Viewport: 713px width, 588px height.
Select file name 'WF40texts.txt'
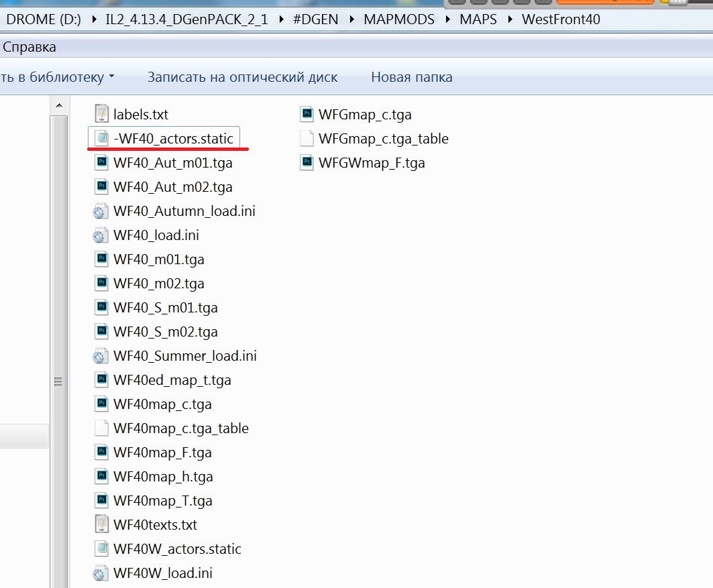[155, 525]
